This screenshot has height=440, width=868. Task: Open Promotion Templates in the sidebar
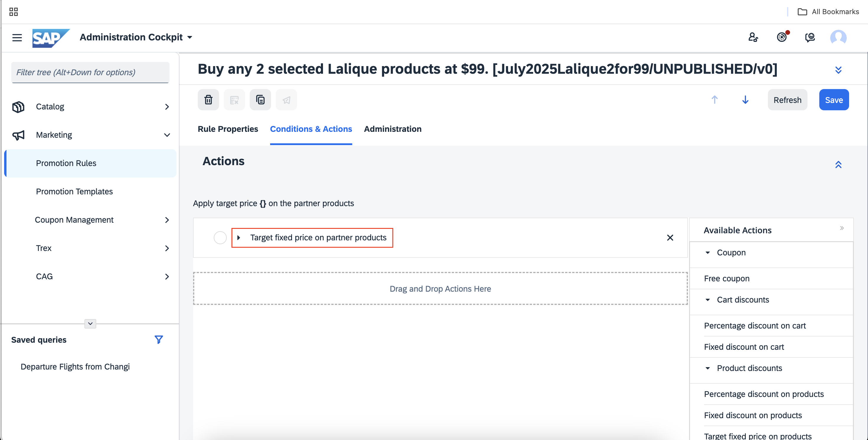[x=74, y=192]
